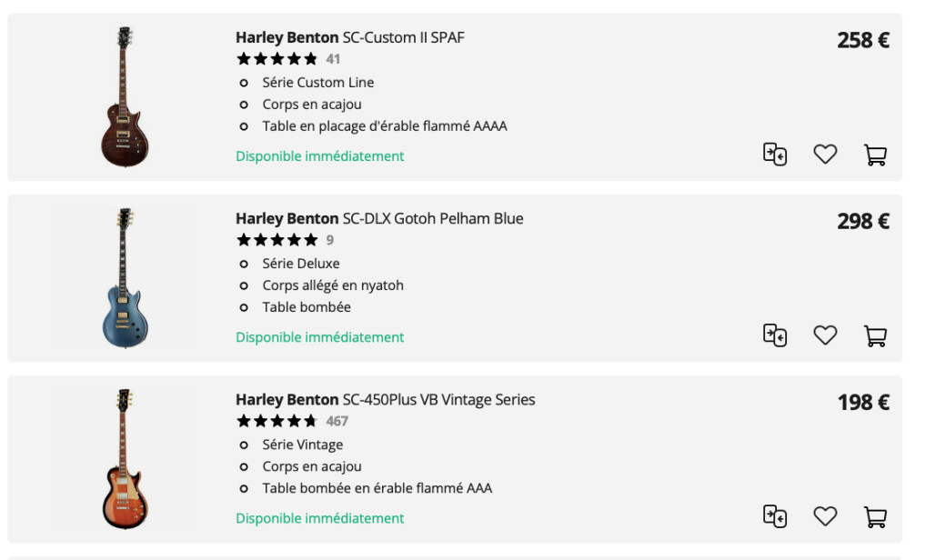View the 9 reviews star rating
Viewport: 926px width, 560px height.
[277, 240]
